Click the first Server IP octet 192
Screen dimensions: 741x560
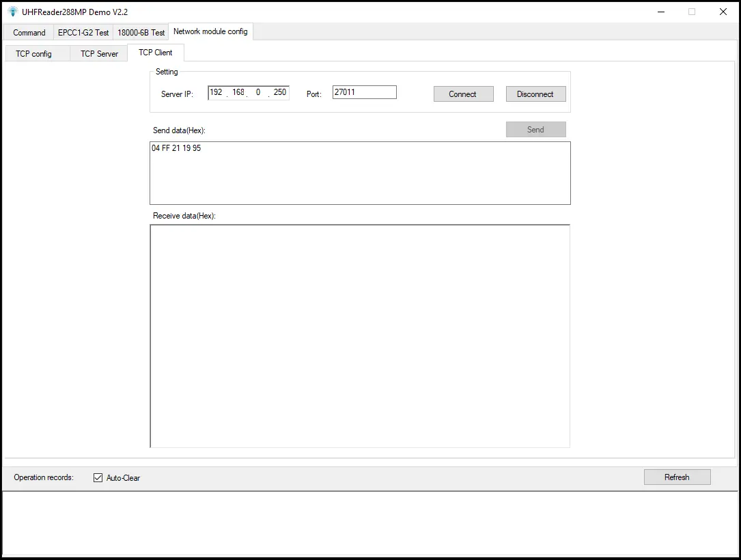tap(216, 93)
